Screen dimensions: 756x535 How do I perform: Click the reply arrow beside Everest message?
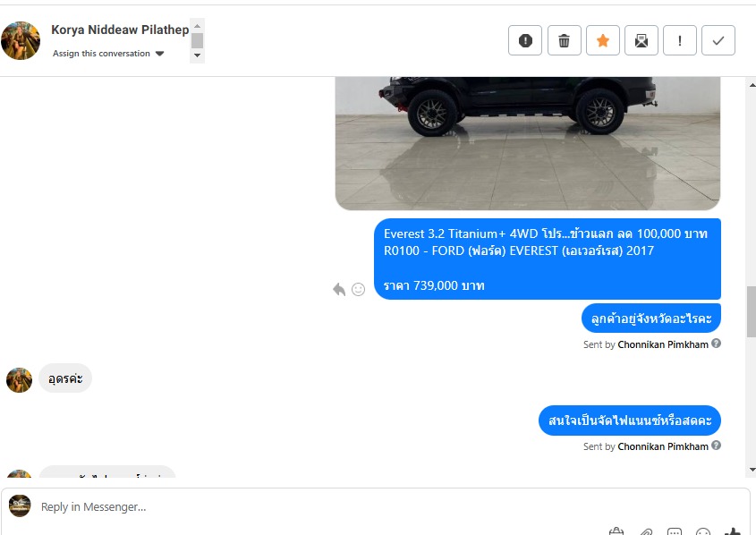(x=339, y=289)
